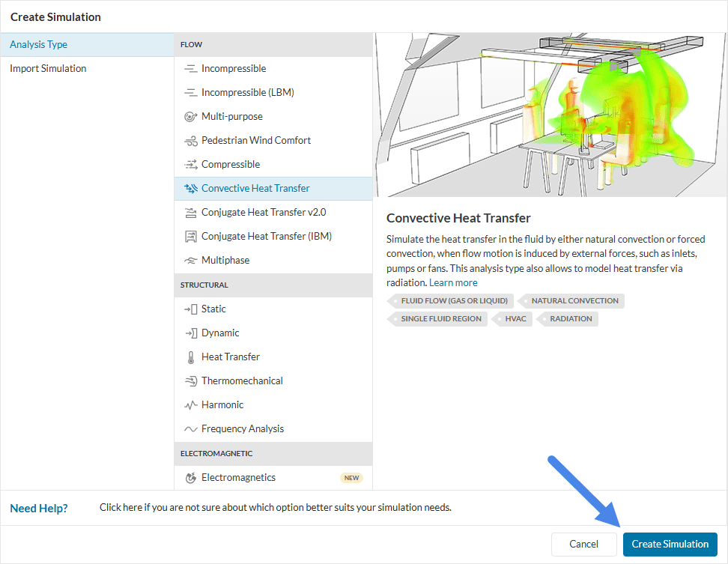728x564 pixels.
Task: Click the Need Help? link
Action: click(39, 509)
